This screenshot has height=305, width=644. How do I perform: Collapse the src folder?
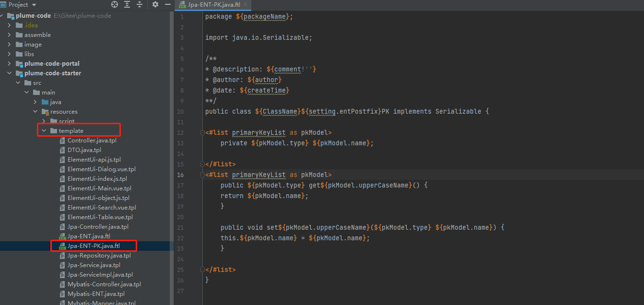click(18, 83)
